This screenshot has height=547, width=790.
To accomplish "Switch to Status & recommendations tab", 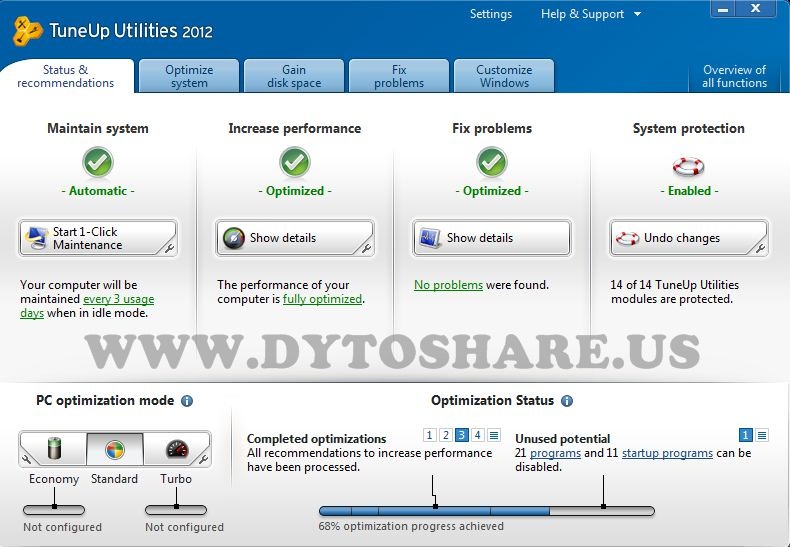I will pos(66,76).
